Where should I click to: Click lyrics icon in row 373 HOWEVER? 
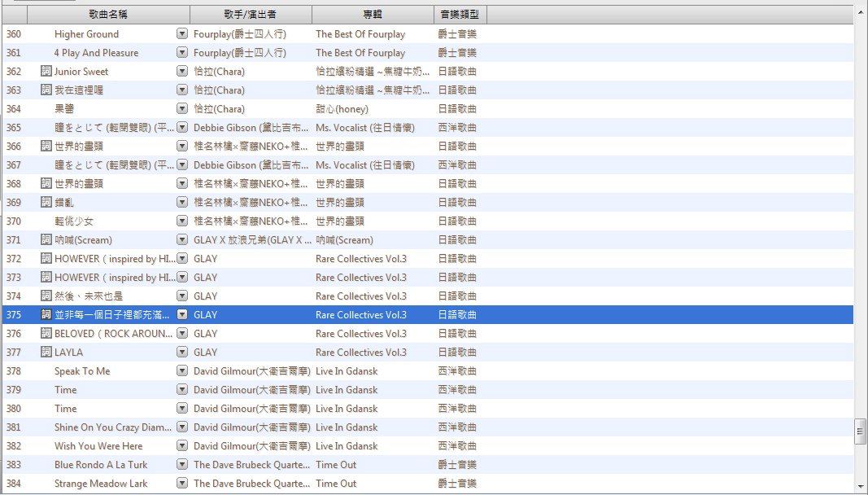click(x=46, y=277)
